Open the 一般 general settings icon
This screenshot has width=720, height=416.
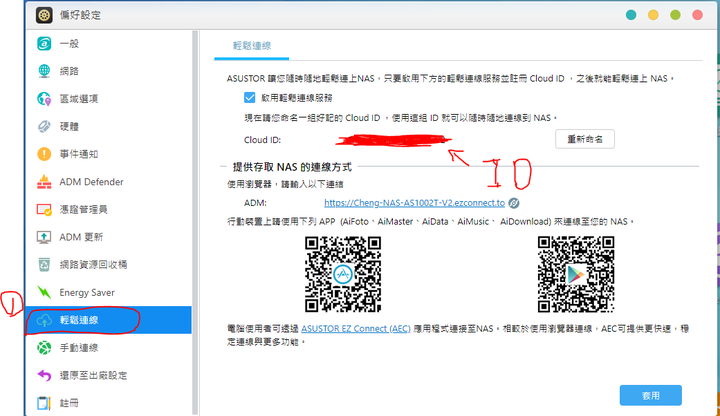44,44
